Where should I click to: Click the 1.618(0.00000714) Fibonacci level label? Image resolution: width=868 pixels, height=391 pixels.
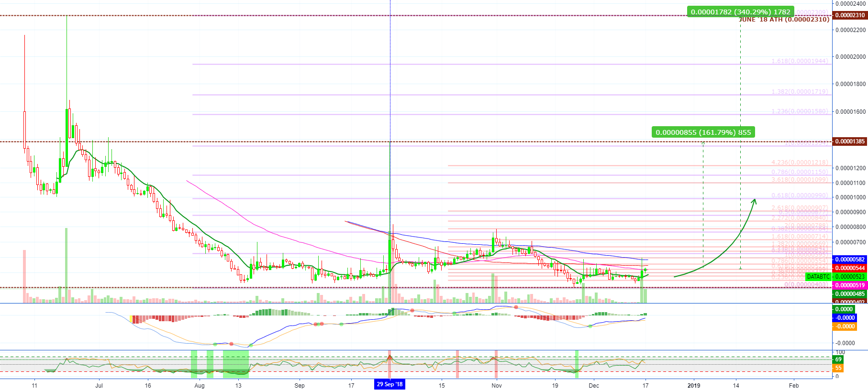(x=800, y=237)
